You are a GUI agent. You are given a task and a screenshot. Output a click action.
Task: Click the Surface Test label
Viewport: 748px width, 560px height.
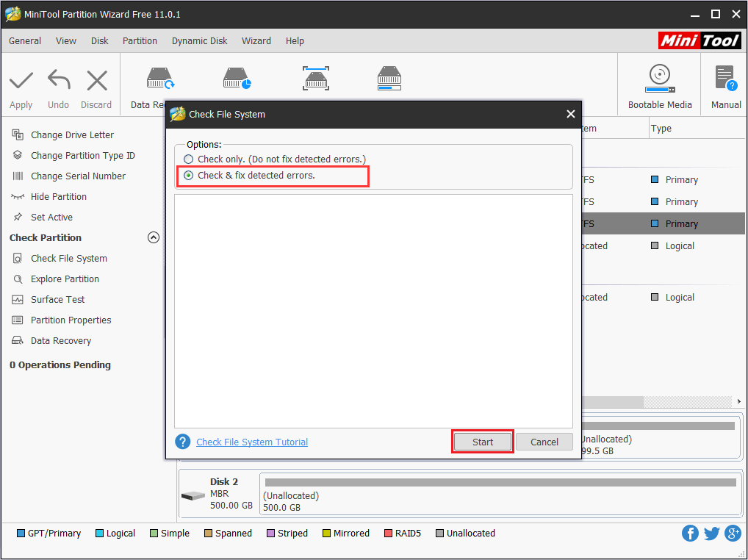(x=58, y=300)
